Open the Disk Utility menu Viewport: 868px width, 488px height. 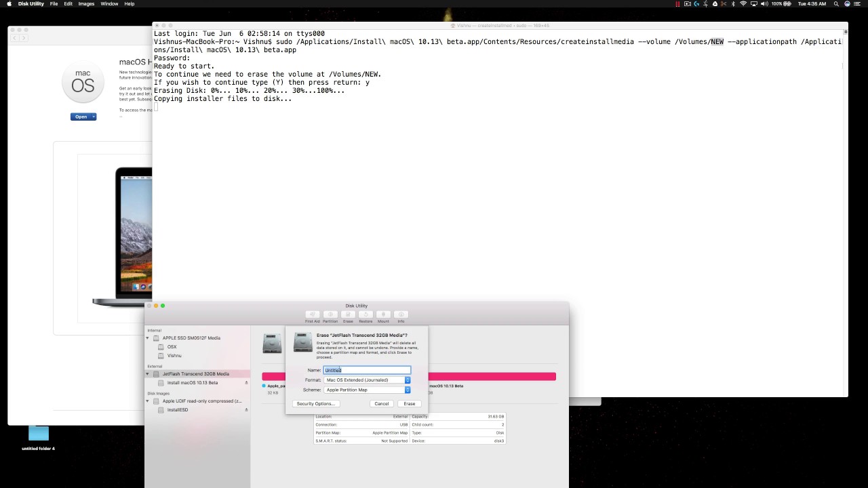[31, 4]
